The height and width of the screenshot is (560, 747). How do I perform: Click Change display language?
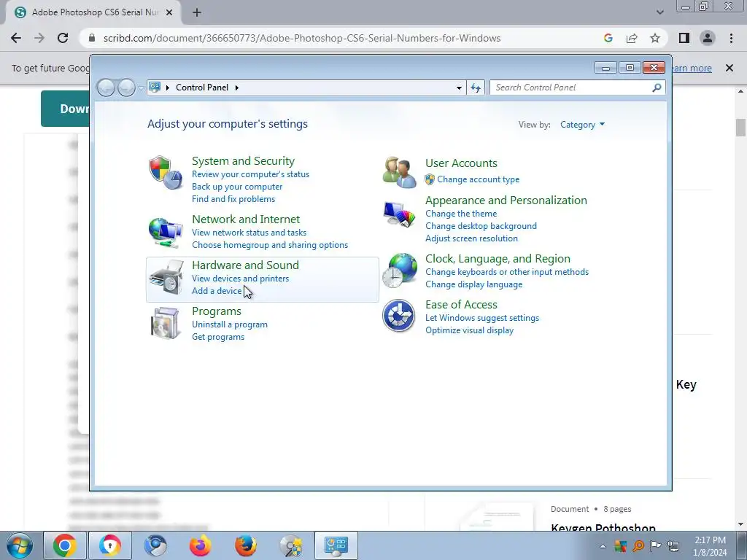[474, 284]
